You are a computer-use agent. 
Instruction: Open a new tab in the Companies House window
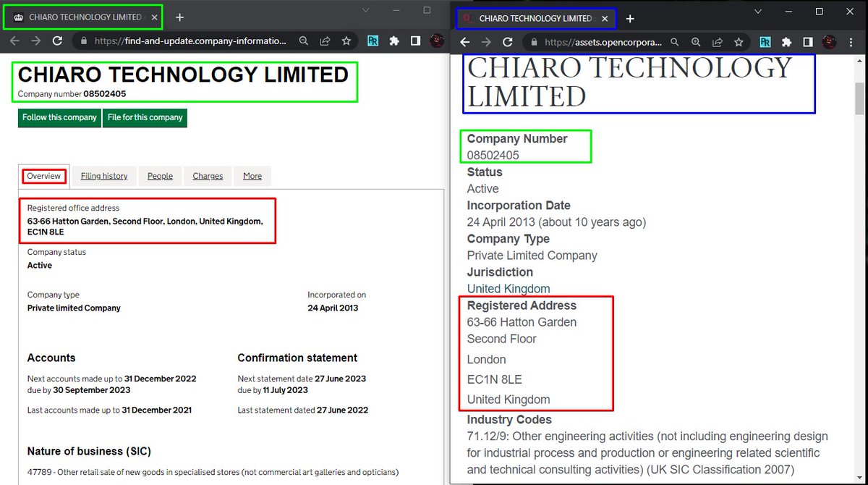[x=179, y=17]
